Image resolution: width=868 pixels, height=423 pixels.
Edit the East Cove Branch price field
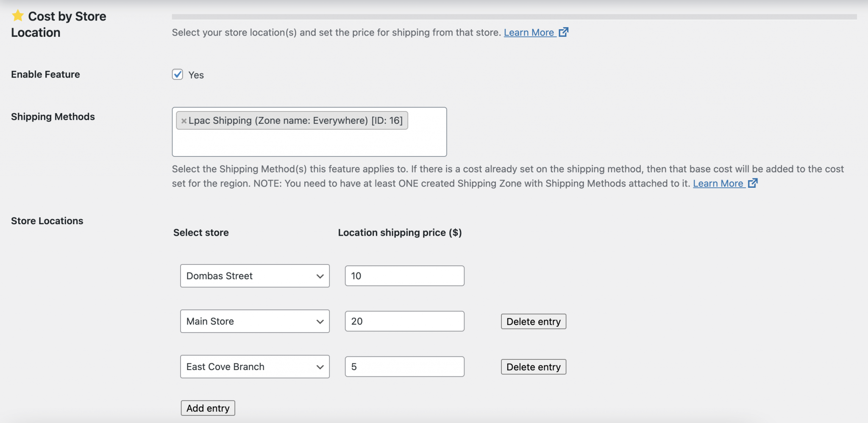point(405,367)
